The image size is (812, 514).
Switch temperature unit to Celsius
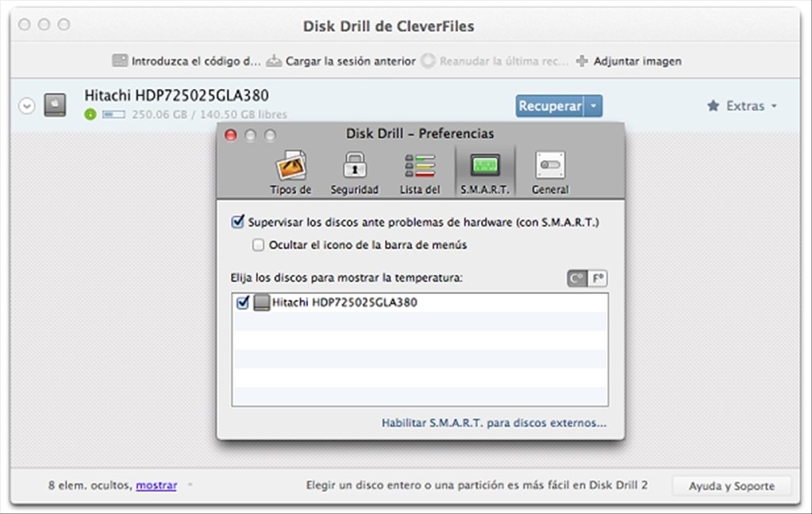coord(577,279)
